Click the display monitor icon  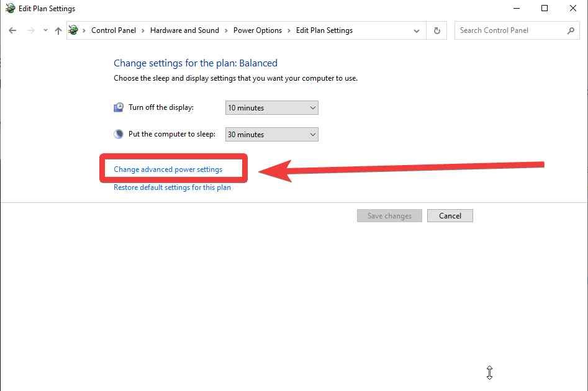tap(119, 107)
